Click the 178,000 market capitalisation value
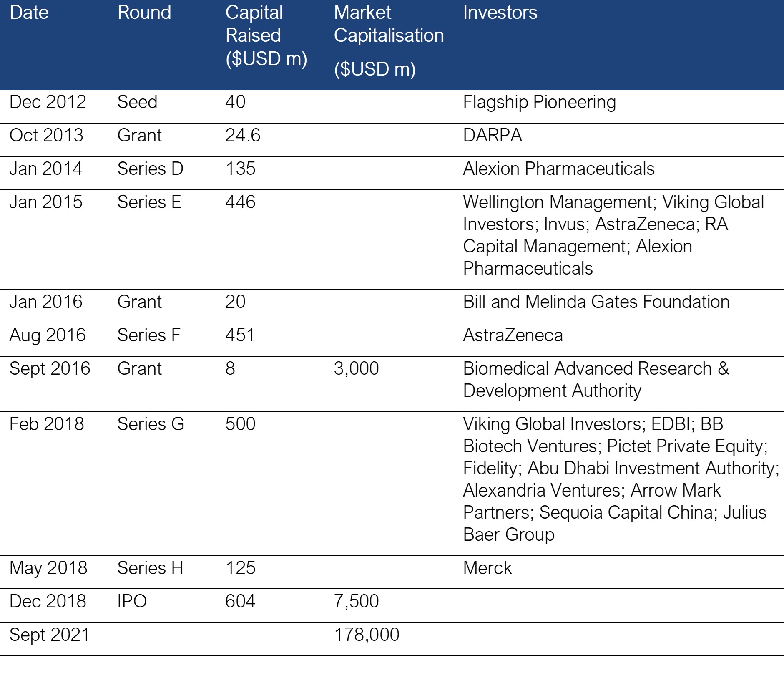 367,635
